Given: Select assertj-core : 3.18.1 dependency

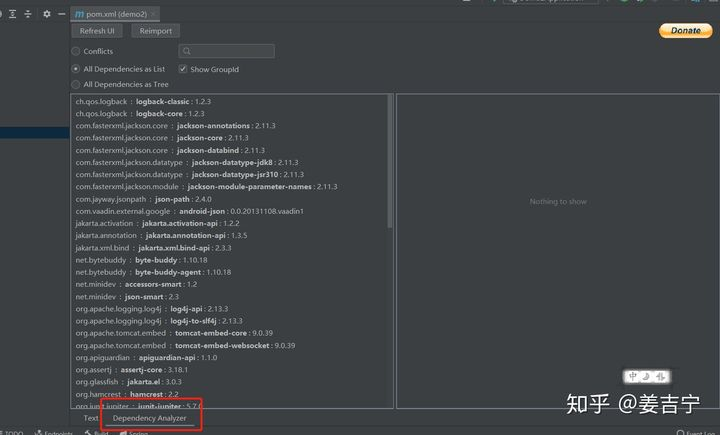Looking at the screenshot, I should [132, 370].
